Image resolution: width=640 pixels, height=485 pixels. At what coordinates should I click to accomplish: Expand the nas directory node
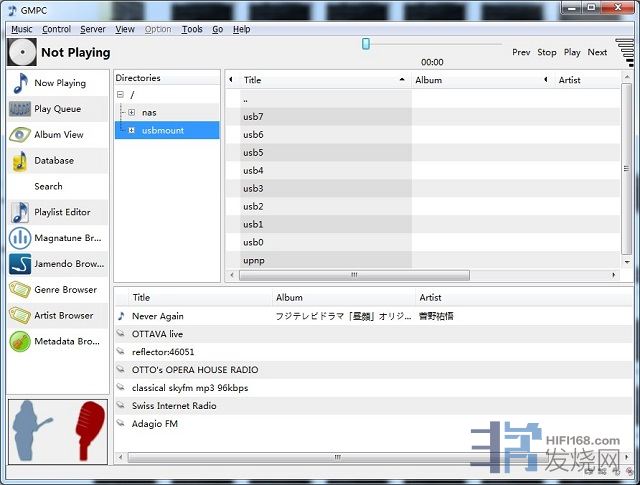point(131,112)
